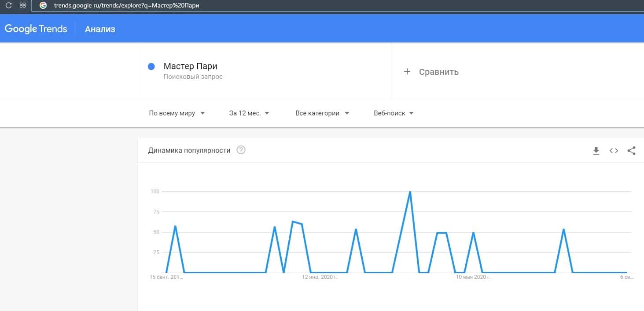Expand the По всему миру region dropdown
This screenshot has width=644, height=311.
[x=177, y=113]
